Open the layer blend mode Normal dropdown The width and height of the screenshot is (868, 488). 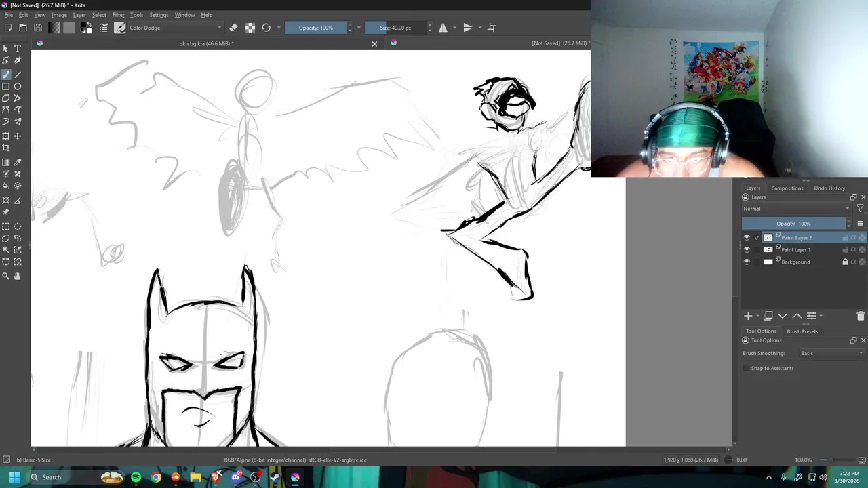pos(796,209)
